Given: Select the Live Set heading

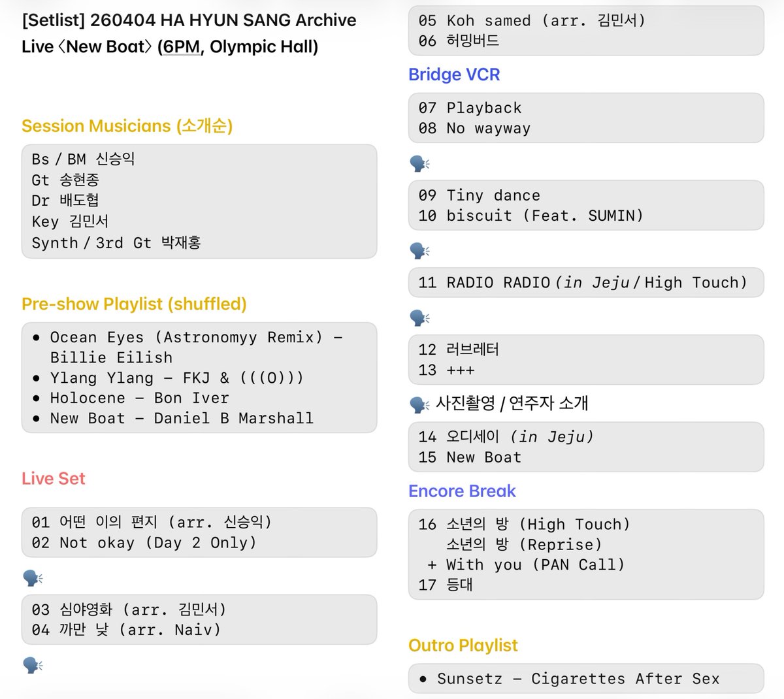Looking at the screenshot, I should [54, 478].
